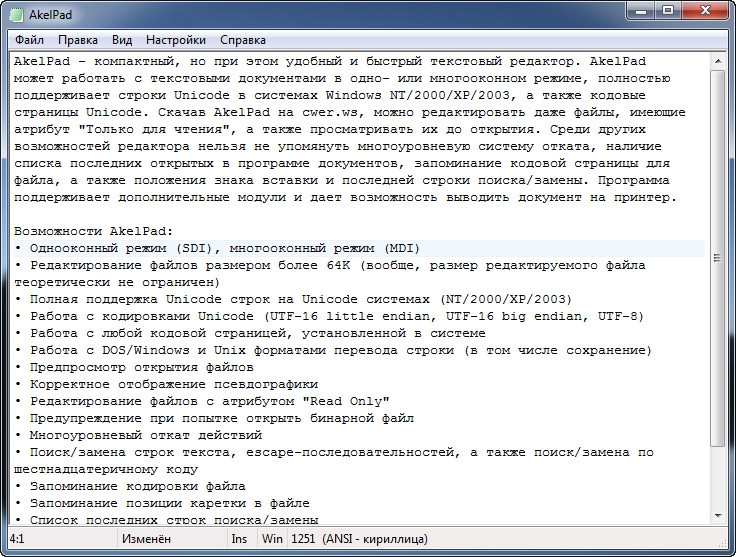Open the Настройки menu
Viewport: 736px width, 557px height.
coord(176,40)
